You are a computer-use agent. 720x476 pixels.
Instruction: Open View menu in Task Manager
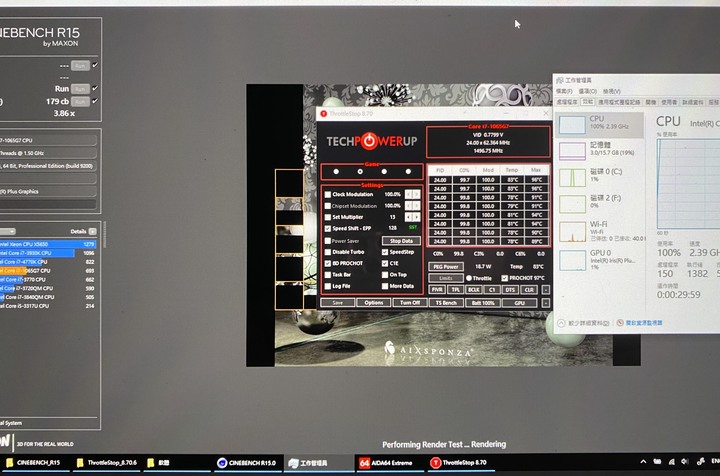coord(611,91)
